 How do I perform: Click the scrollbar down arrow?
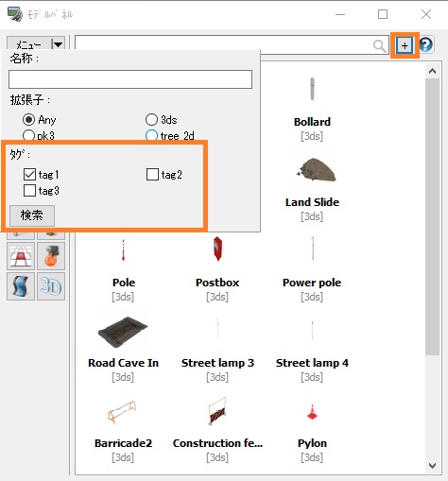[432, 465]
